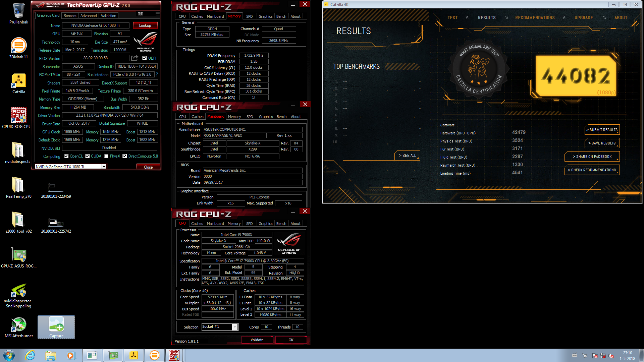This screenshot has height=362, width=644.
Task: Click the GPU Name field NVIDIA GeForce GTX 1080 Ti
Action: coord(95,25)
